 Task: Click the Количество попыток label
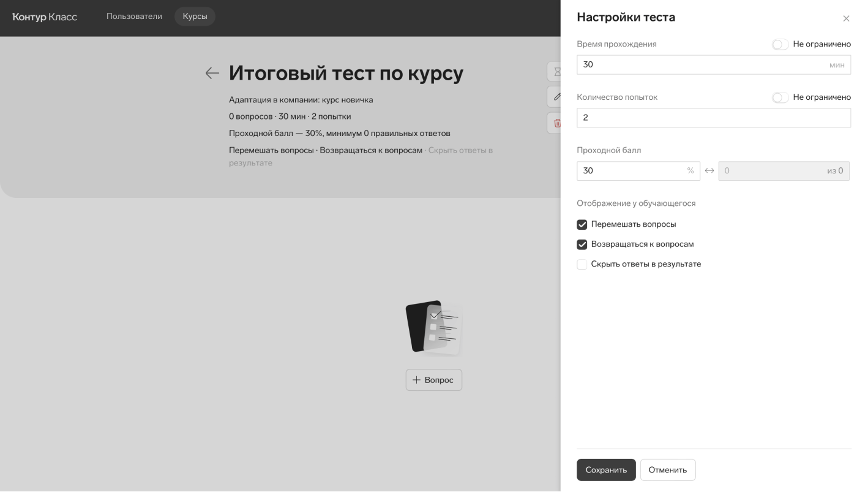[617, 97]
